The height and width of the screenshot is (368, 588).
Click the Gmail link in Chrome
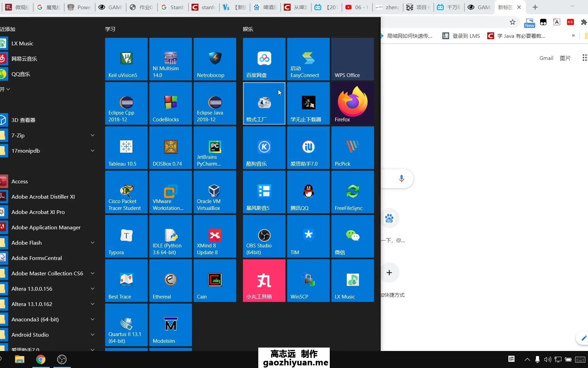[546, 58]
